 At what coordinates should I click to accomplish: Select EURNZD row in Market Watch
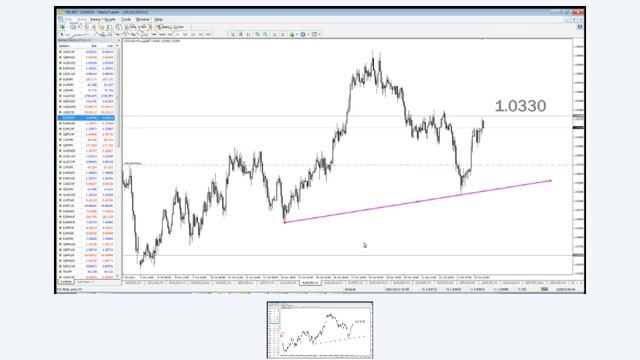coord(87,173)
